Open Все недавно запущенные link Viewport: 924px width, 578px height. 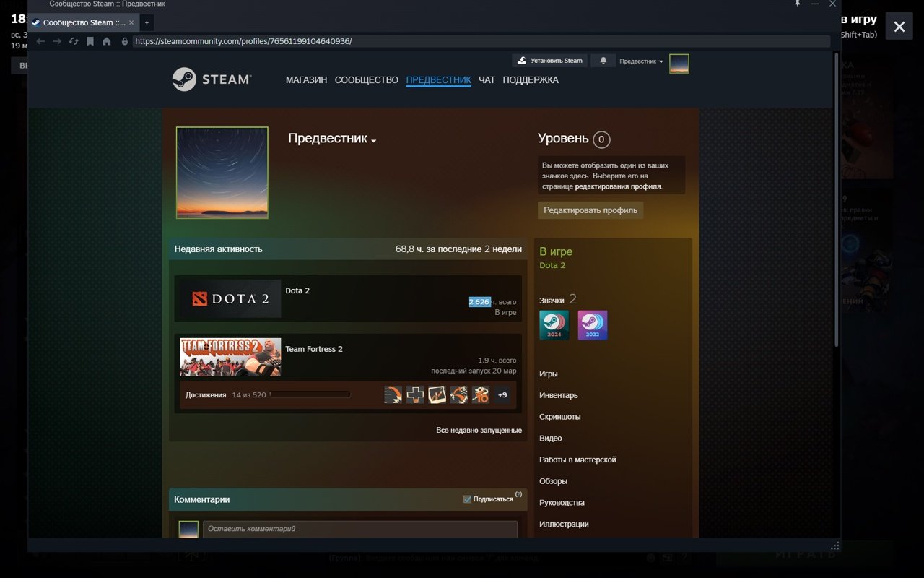pos(479,430)
